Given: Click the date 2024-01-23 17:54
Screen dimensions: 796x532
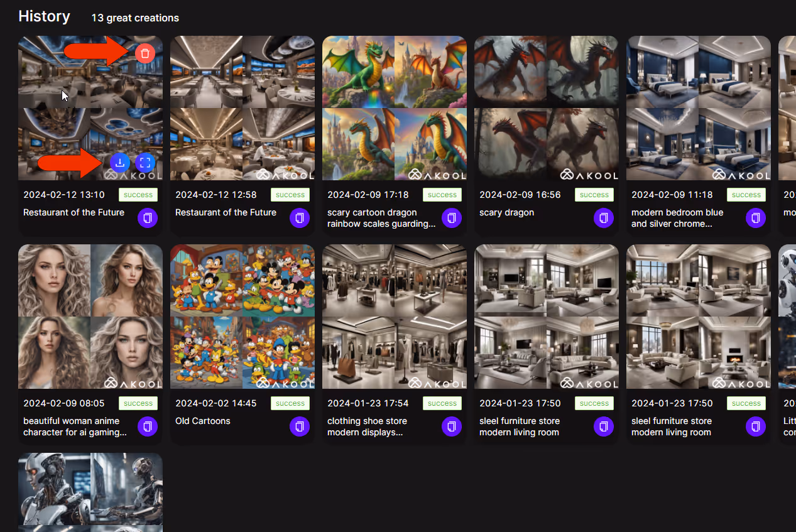Looking at the screenshot, I should pyautogui.click(x=368, y=403).
